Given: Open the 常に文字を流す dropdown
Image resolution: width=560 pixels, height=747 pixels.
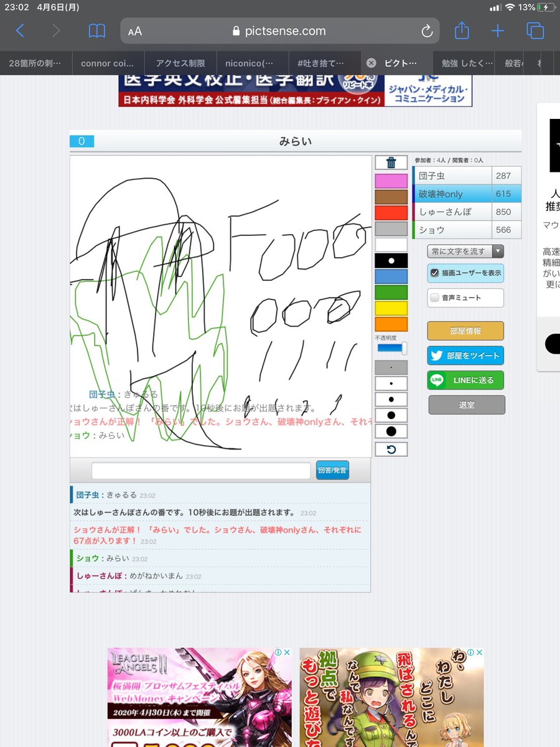Looking at the screenshot, I should pos(465,251).
